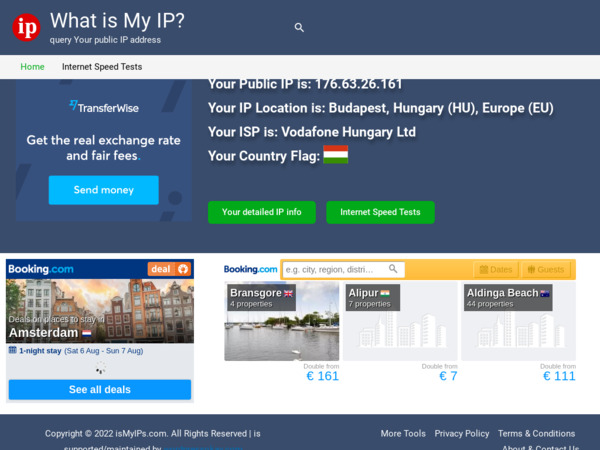Click the Your ISP is: Vodafone Hungary Ltd line
This screenshot has height=450, width=600.
[312, 132]
